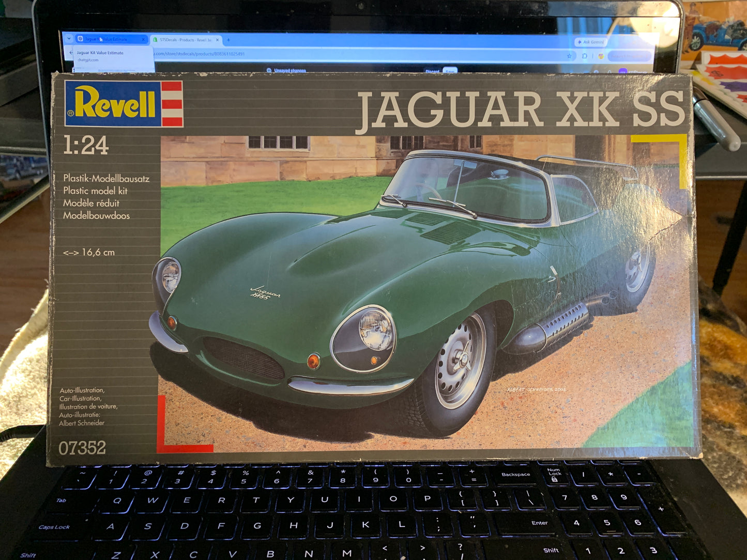Close the STSDecals Products tab

pos(217,40)
